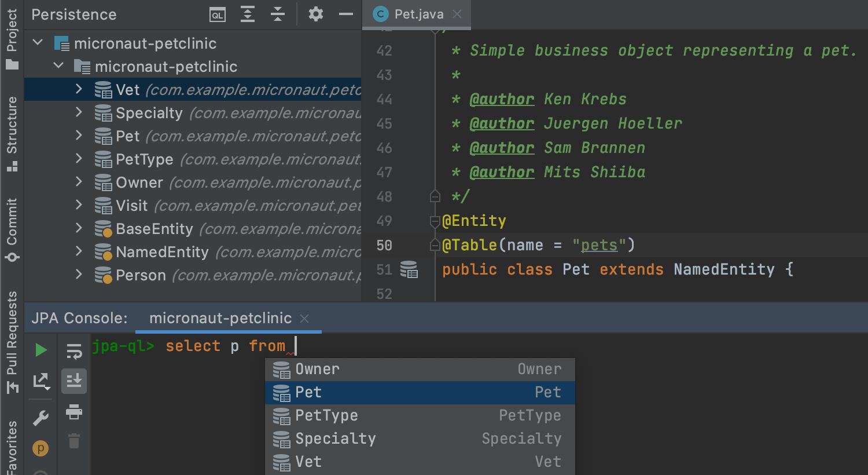868x475 pixels.
Task: Toggle scroll to end in console output
Action: pos(74,381)
